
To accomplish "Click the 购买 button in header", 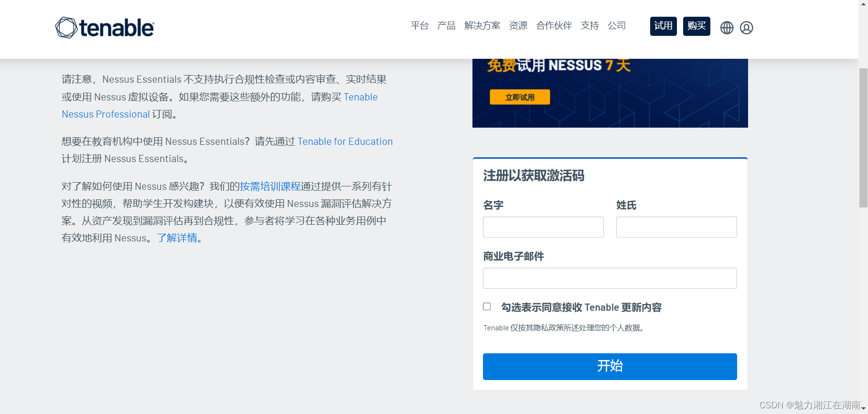I will coord(697,26).
